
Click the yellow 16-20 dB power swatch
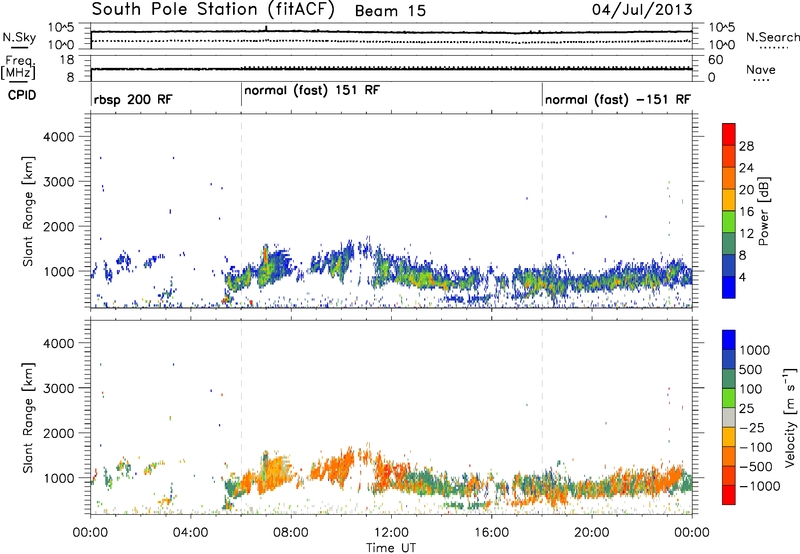point(729,200)
